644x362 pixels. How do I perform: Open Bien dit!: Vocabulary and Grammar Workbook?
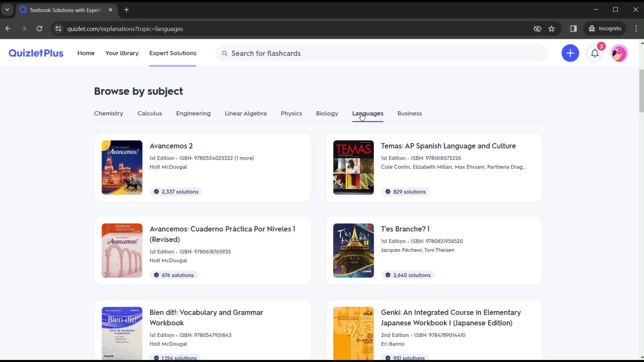tap(206, 317)
